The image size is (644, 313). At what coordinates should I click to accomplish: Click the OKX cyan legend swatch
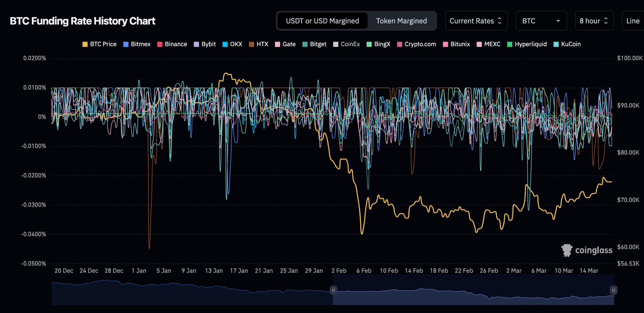tap(225, 44)
